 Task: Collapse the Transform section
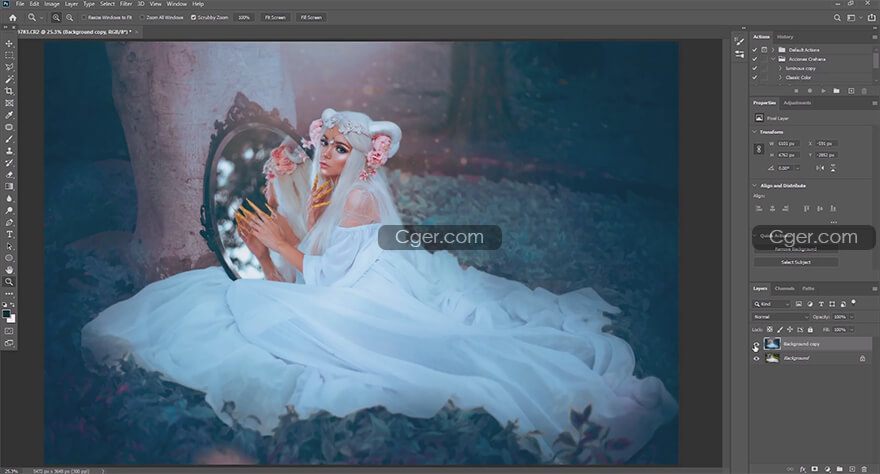click(x=754, y=132)
